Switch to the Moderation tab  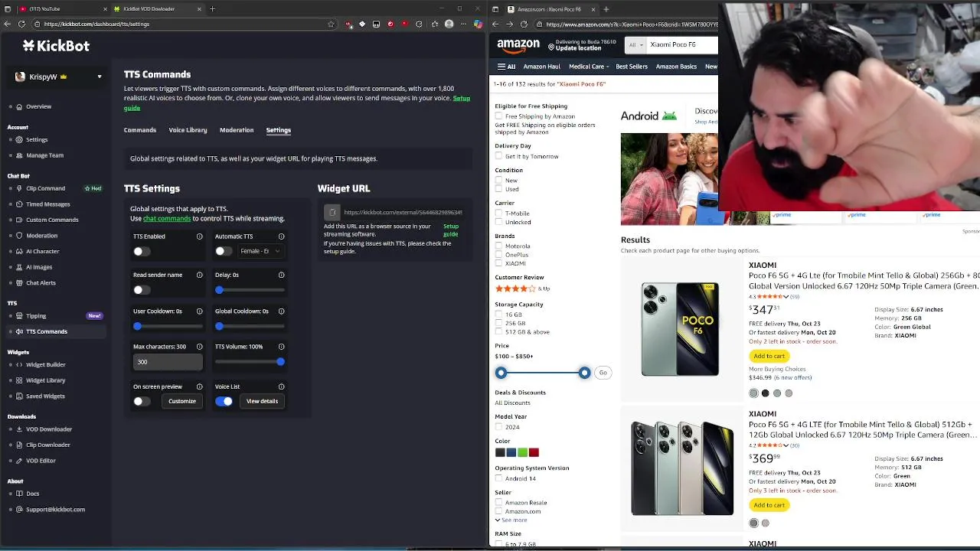237,130
